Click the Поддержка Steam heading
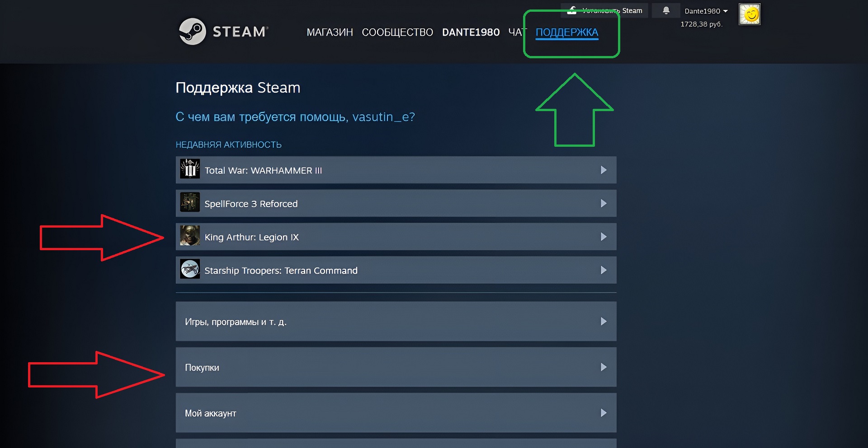868x448 pixels. 238,88
